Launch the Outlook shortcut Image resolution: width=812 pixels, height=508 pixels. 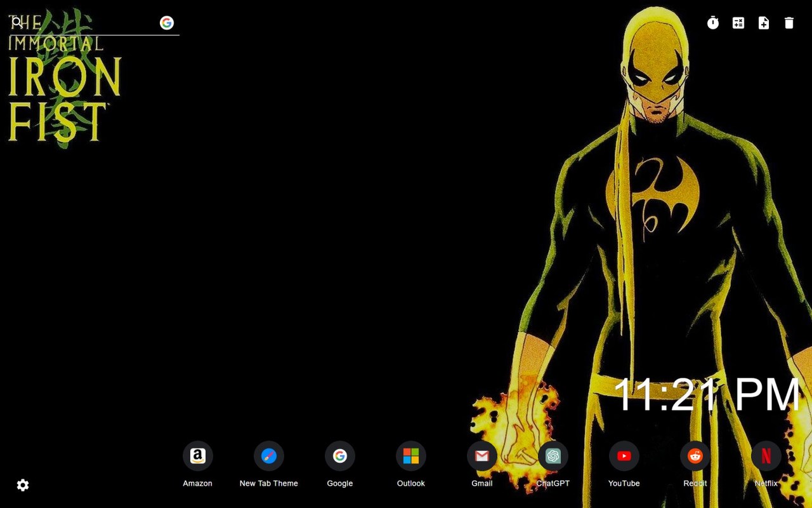tap(411, 456)
